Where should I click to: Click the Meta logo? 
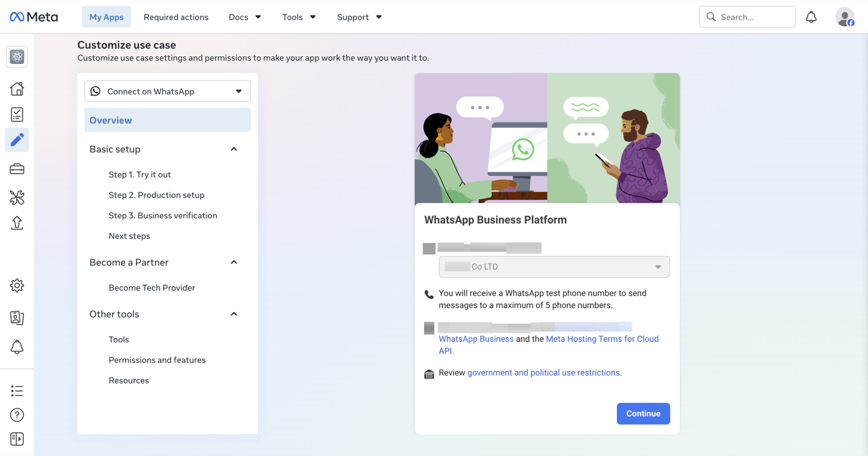pos(34,17)
